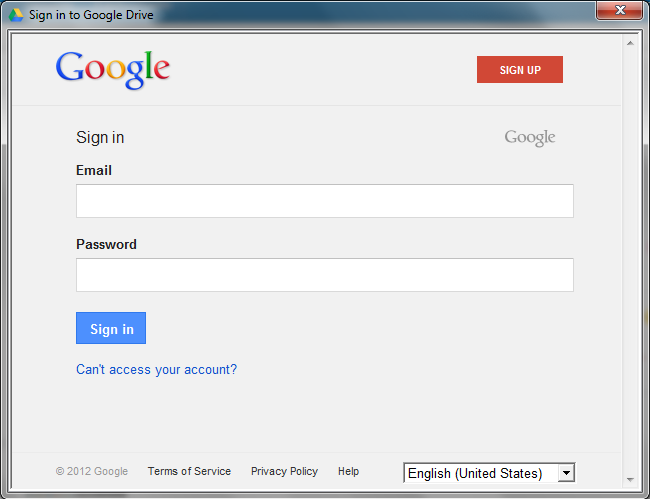Close the Sign in to Google Drive window

(x=620, y=10)
